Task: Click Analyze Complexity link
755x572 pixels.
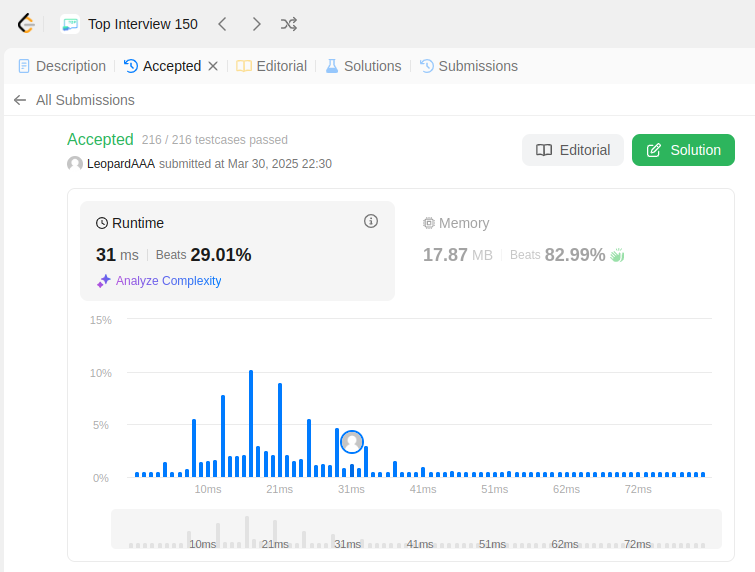Action: (x=169, y=281)
